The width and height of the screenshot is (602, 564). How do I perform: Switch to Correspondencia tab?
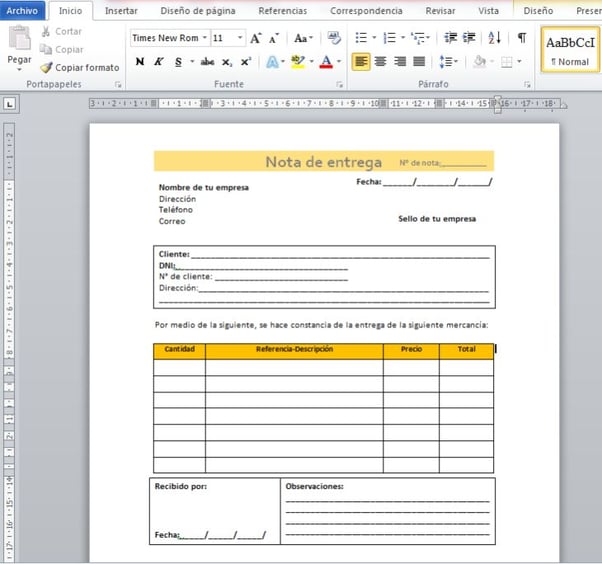click(366, 11)
